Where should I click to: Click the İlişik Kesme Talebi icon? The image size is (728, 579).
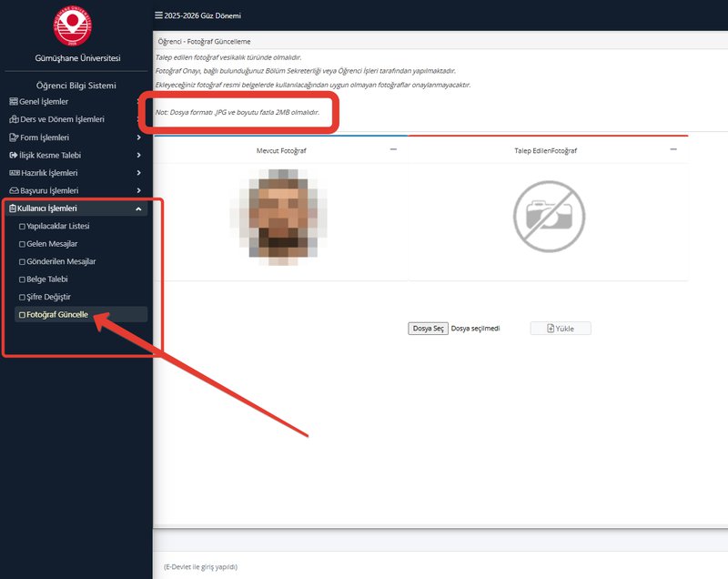[x=13, y=155]
